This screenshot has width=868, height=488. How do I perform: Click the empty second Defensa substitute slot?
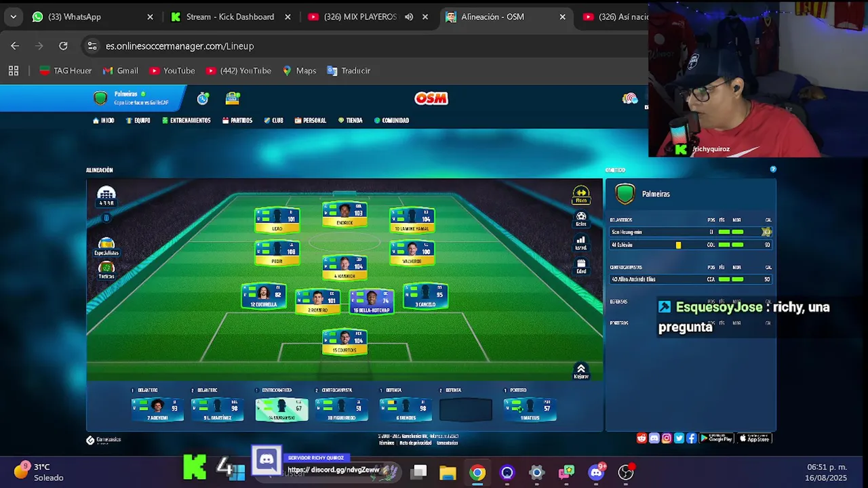pos(466,409)
